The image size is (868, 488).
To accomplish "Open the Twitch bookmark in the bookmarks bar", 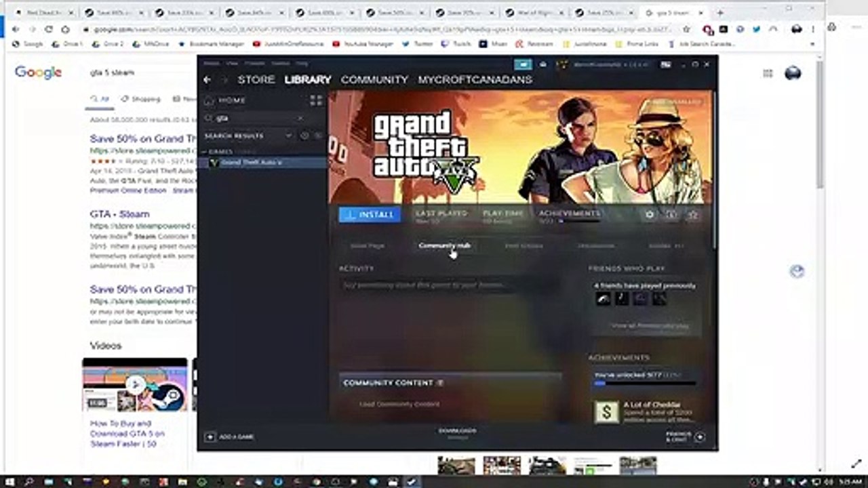I will coord(456,43).
